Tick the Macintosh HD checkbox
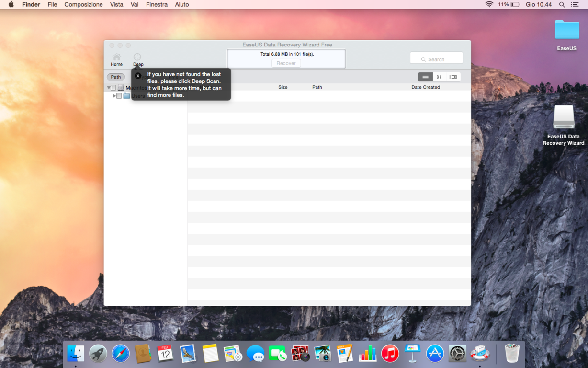Viewport: 588px width, 368px height. (x=113, y=88)
